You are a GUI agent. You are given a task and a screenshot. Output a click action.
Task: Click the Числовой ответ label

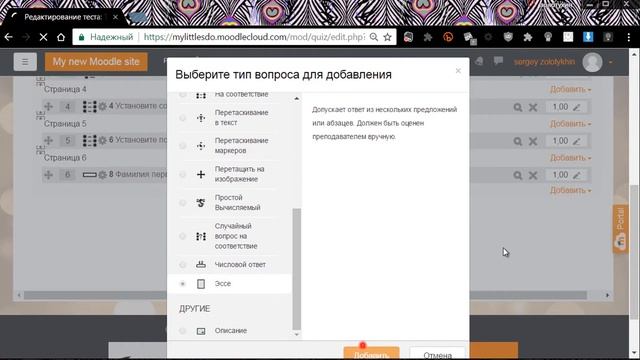pos(240,264)
